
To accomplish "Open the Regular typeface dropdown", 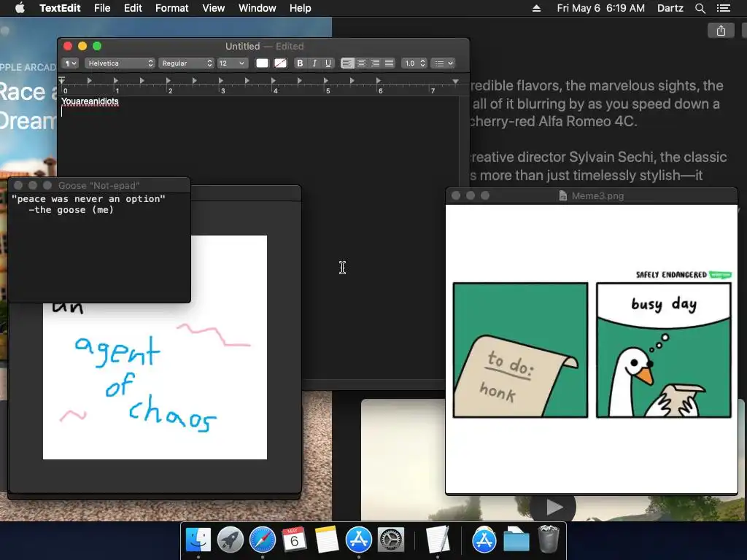I will coord(186,63).
